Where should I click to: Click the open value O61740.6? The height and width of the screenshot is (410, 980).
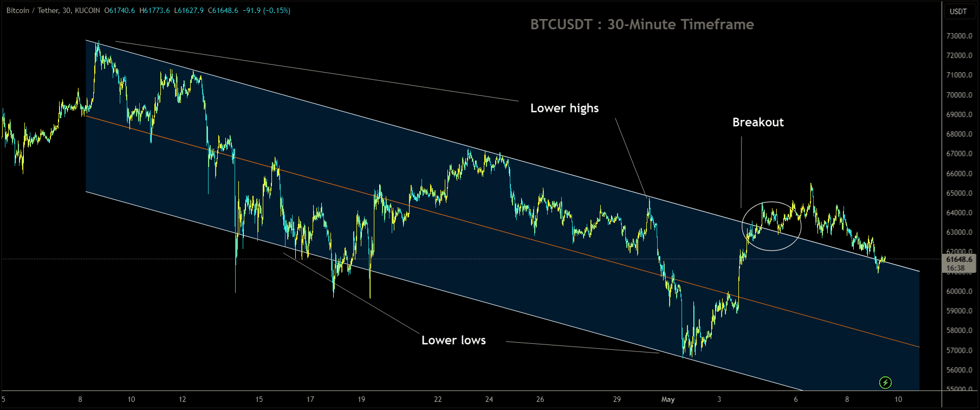click(120, 10)
